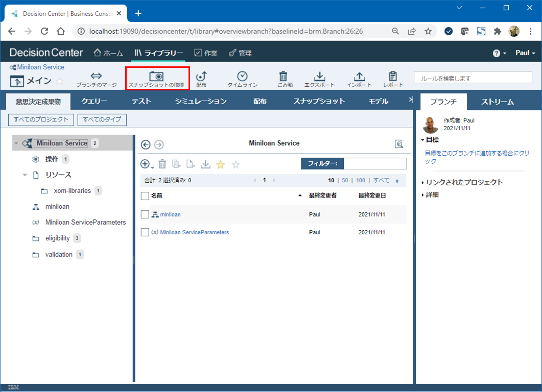Open the Timeline (タイムライン) view
Image resolution: width=542 pixels, height=392 pixels.
click(242, 80)
